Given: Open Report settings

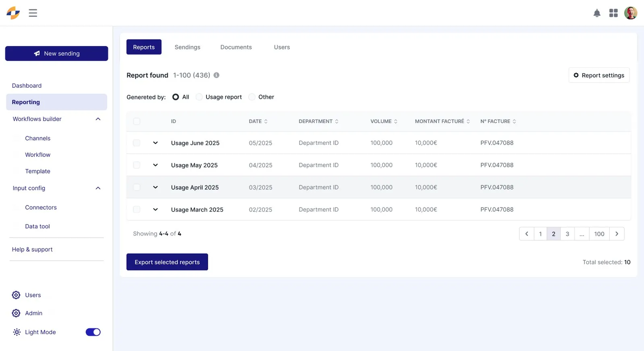Looking at the screenshot, I should (x=599, y=75).
